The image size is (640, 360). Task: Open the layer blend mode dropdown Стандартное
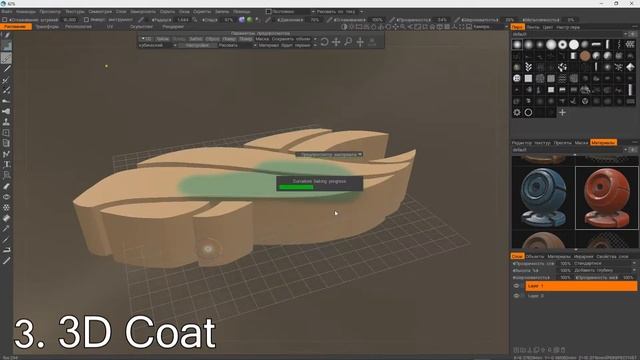tap(605, 264)
